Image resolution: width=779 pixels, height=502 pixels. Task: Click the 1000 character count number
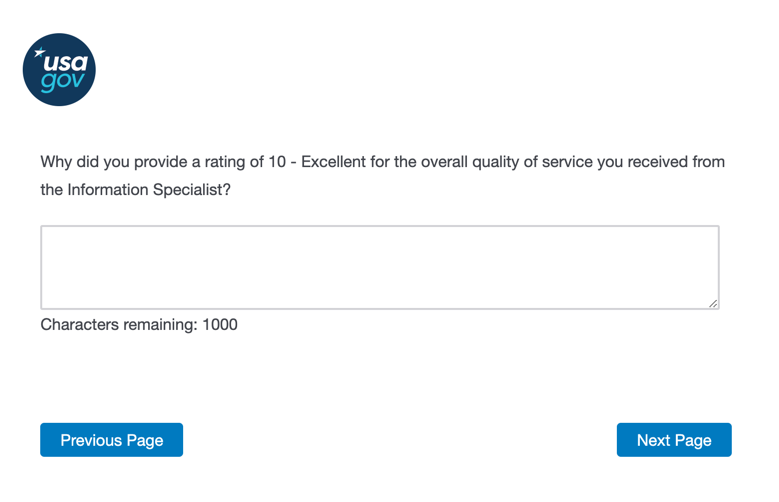tap(220, 324)
